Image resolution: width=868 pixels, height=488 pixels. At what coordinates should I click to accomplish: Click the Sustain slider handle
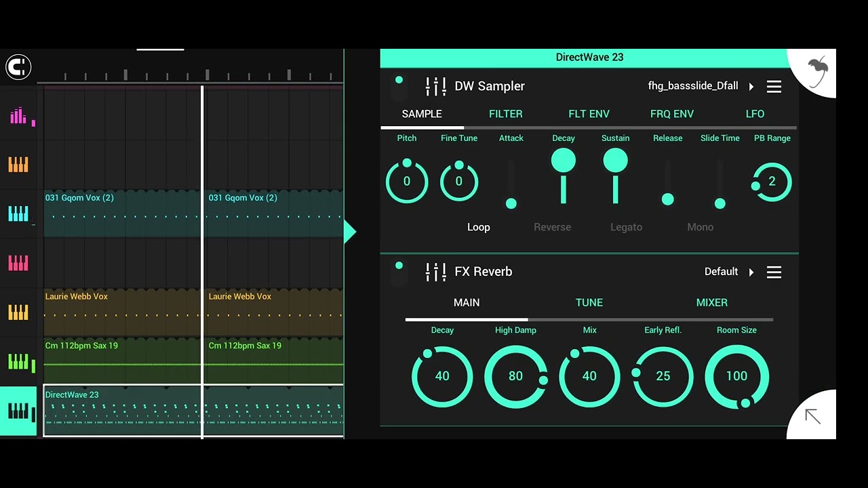pos(616,161)
